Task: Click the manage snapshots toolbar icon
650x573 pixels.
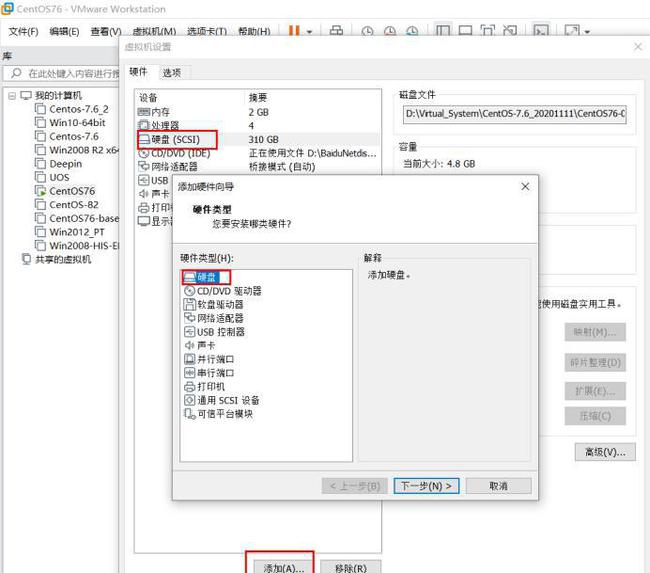Action: 412,31
